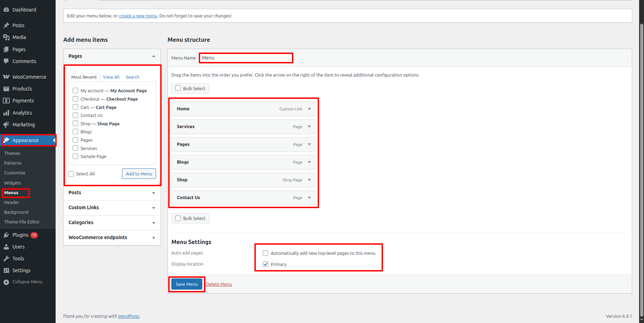Viewport: 644px width, 323px height.
Task: Click the Save Menu button
Action: point(187,284)
